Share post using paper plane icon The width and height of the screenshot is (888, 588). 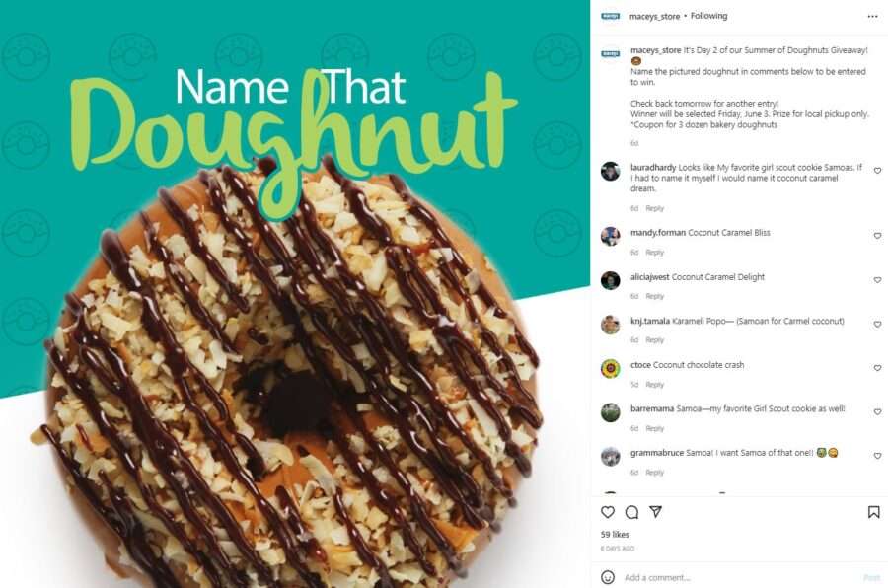coord(656,512)
